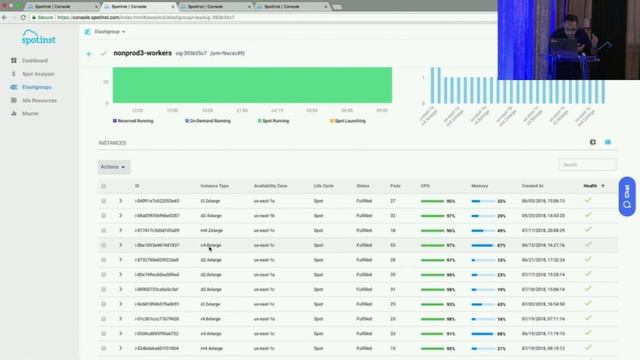
Task: Open Spot Analyzer from the sidebar
Action: (38, 74)
